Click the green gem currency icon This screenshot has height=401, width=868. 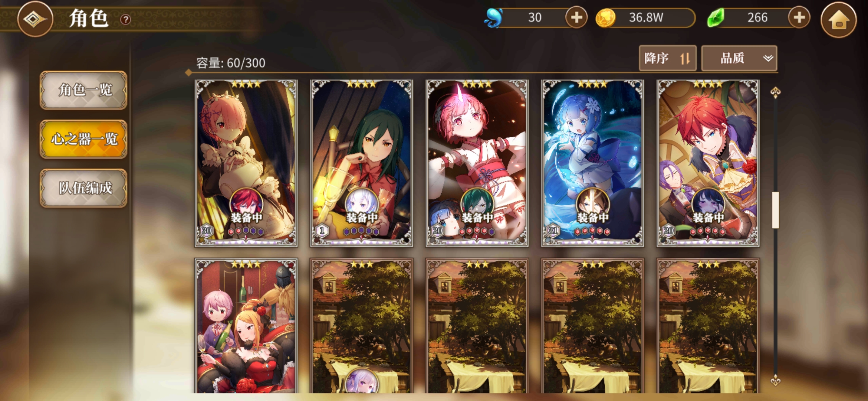tap(716, 17)
